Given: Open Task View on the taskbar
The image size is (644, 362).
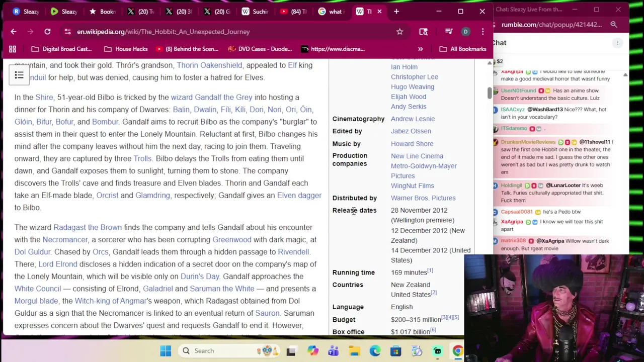Looking at the screenshot, I should (x=291, y=351).
